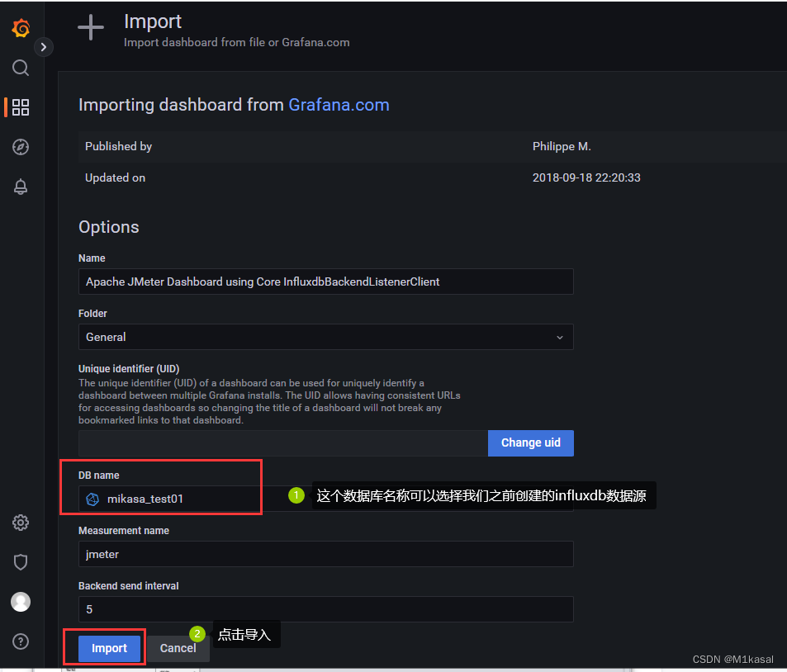Click the Change uid button

(530, 442)
